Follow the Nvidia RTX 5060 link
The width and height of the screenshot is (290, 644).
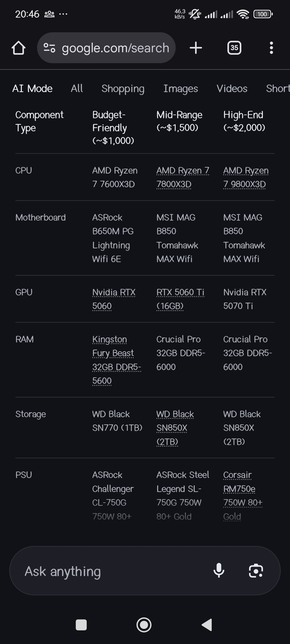coord(114,299)
